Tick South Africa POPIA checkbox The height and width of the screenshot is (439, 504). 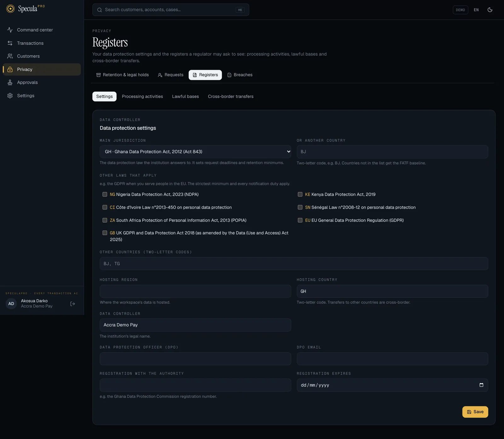coord(105,220)
